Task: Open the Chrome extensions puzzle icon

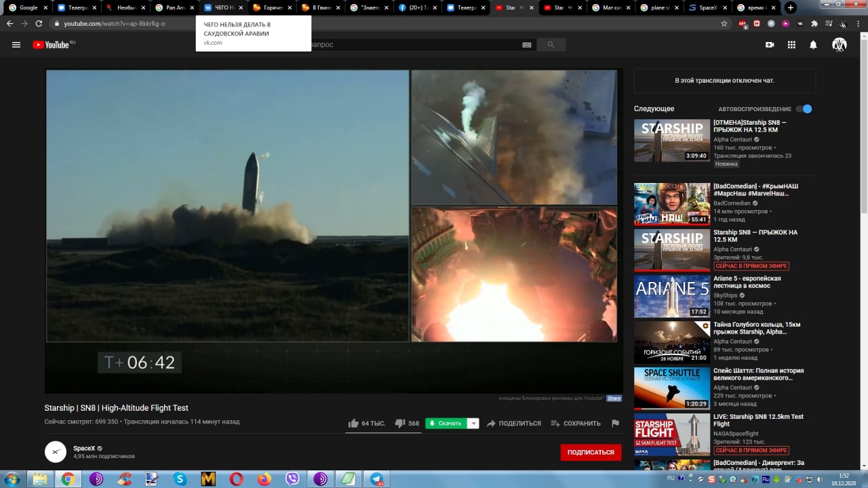Action: (814, 23)
